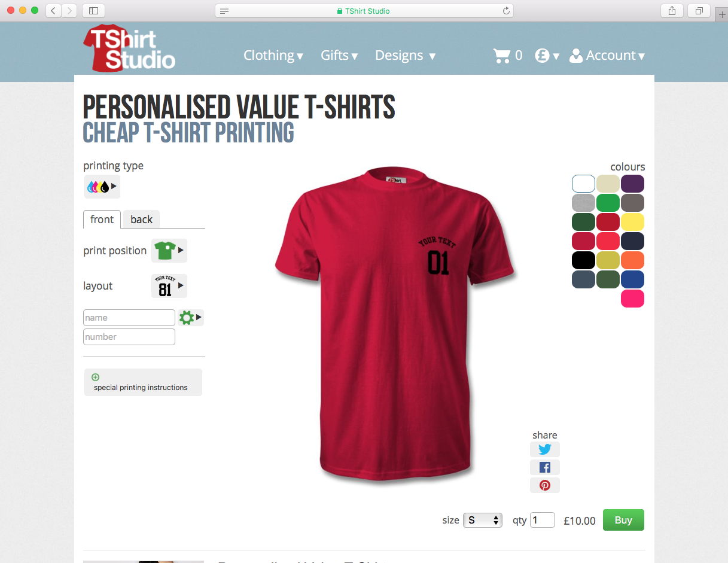Image resolution: width=728 pixels, height=563 pixels.
Task: Click the TShirt Studio logo
Action: [x=129, y=48]
